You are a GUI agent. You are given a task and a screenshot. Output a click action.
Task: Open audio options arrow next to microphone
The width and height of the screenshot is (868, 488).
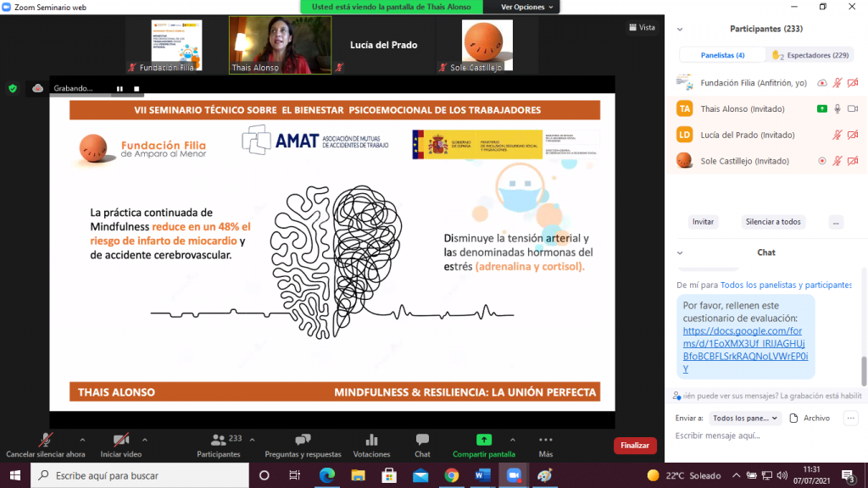tap(82, 440)
